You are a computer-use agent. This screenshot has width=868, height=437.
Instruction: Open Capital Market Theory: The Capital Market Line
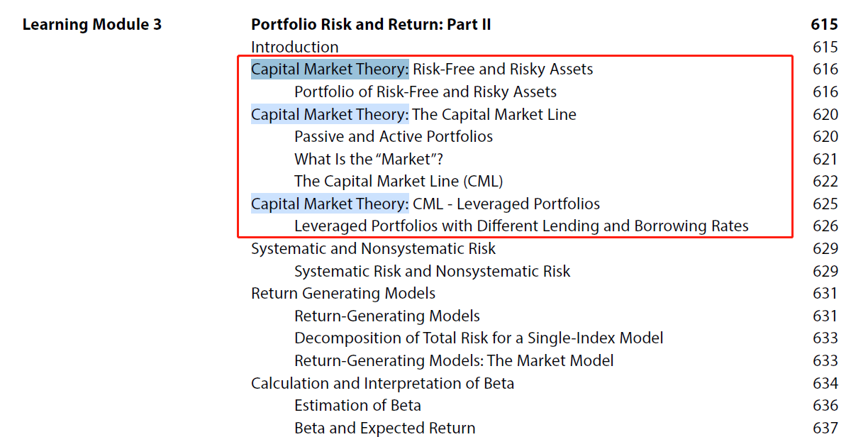[413, 114]
